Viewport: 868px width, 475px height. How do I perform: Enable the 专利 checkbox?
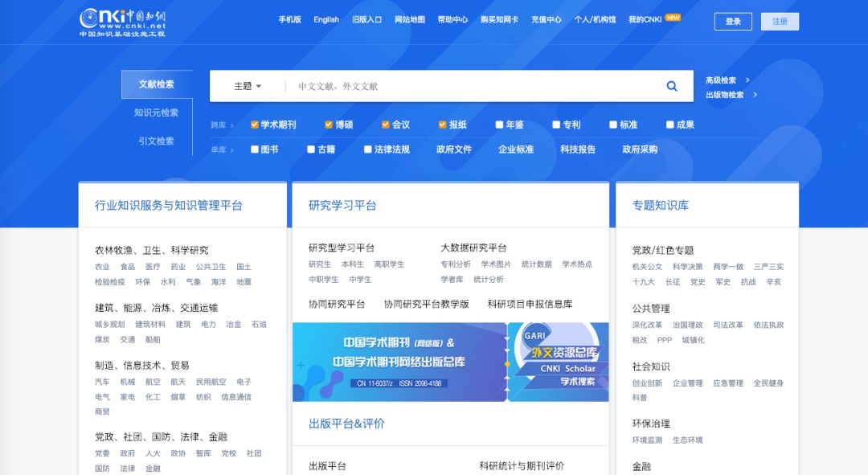tap(556, 125)
